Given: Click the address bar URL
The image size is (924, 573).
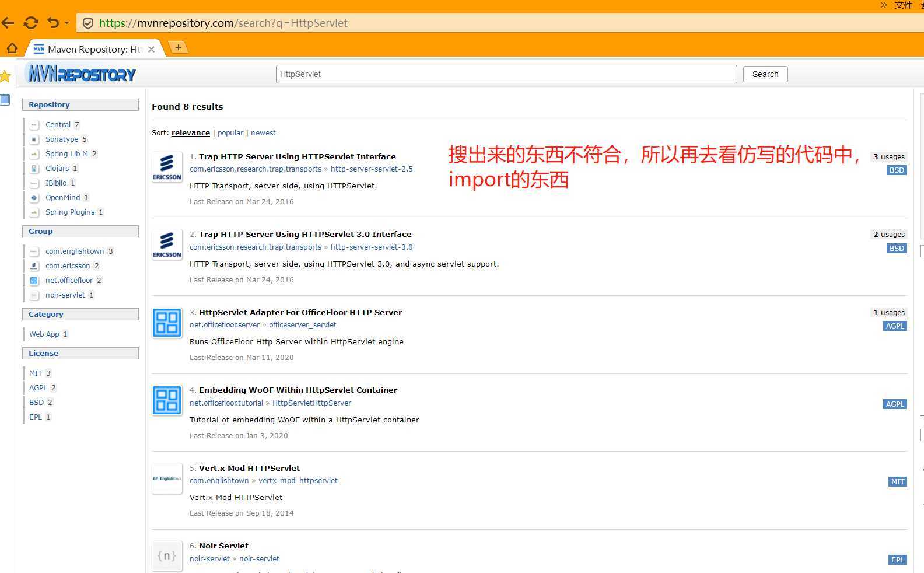Looking at the screenshot, I should coord(223,23).
